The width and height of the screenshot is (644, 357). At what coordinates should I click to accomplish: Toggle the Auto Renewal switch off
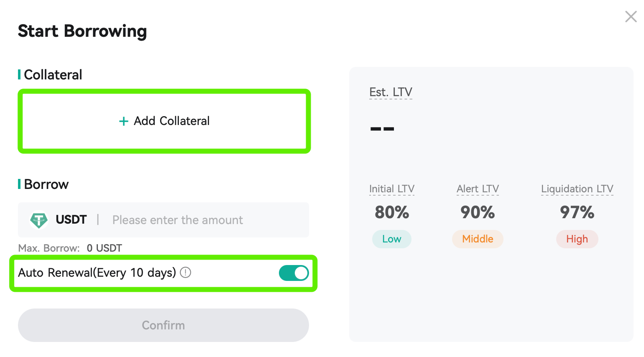click(294, 273)
